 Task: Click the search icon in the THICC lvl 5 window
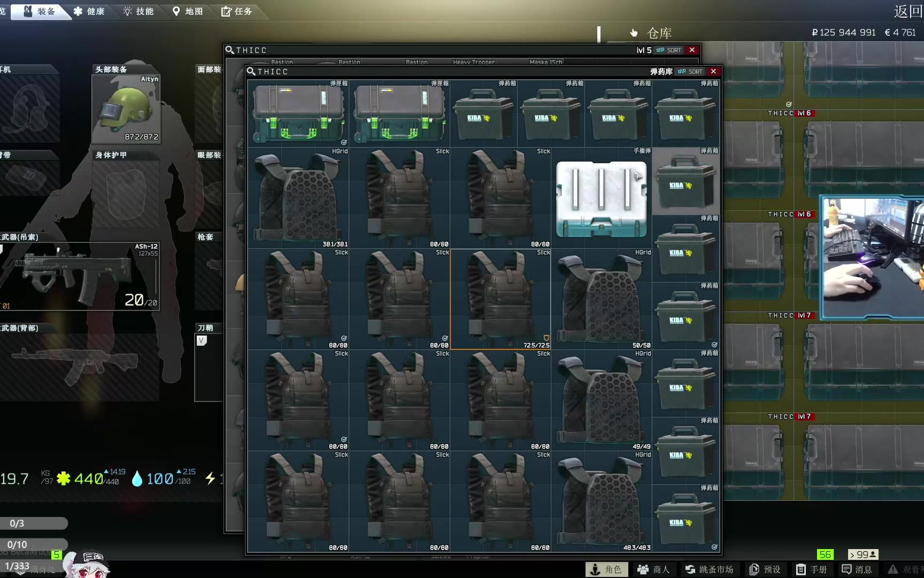click(229, 50)
